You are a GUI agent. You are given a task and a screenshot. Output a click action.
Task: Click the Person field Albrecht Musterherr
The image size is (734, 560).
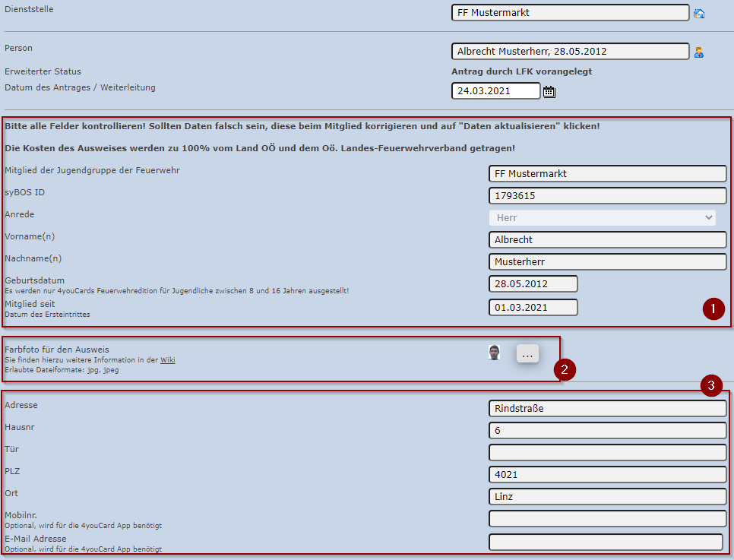point(570,52)
